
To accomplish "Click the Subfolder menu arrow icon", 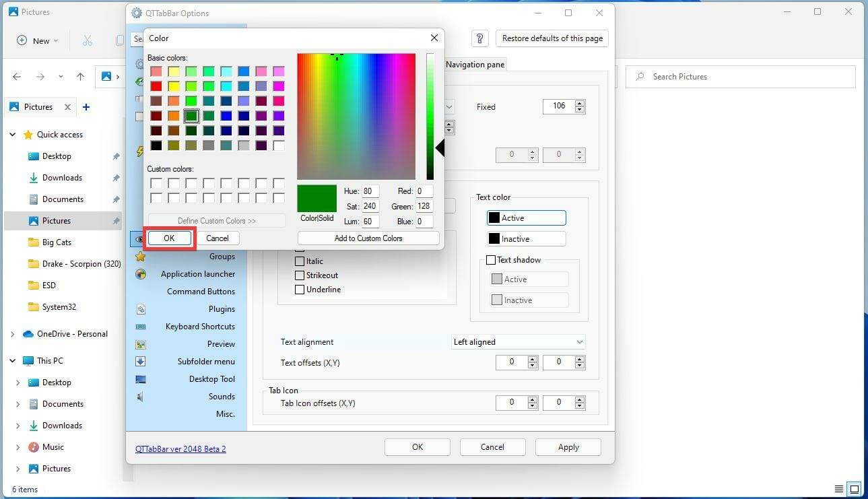I will click(140, 362).
